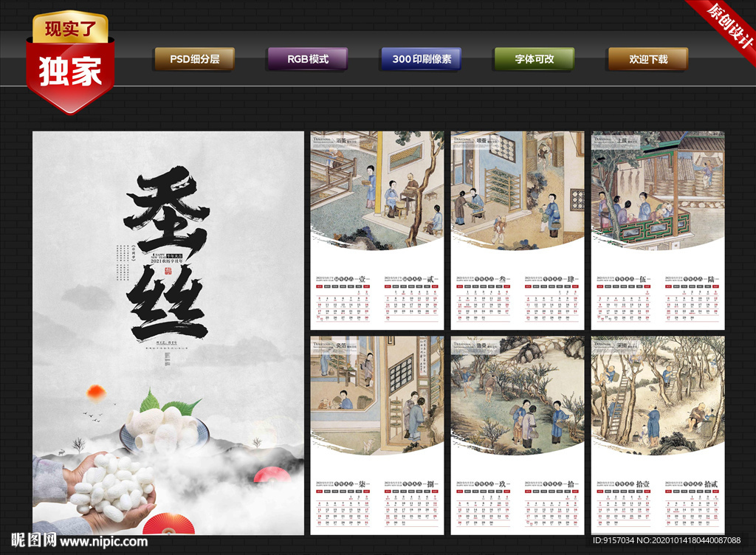This screenshot has width=756, height=555.
Task: Select the purple RGB模式 button
Action: [x=308, y=59]
